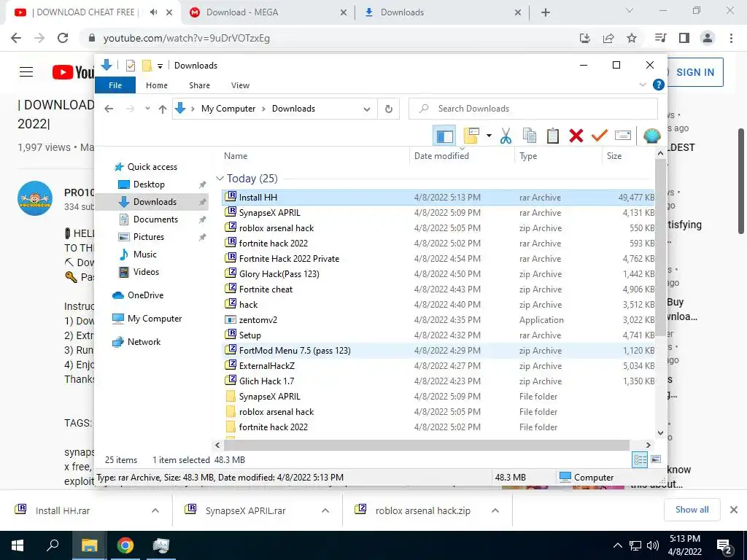
Task: Click the Copy icon in toolbar
Action: click(530, 136)
